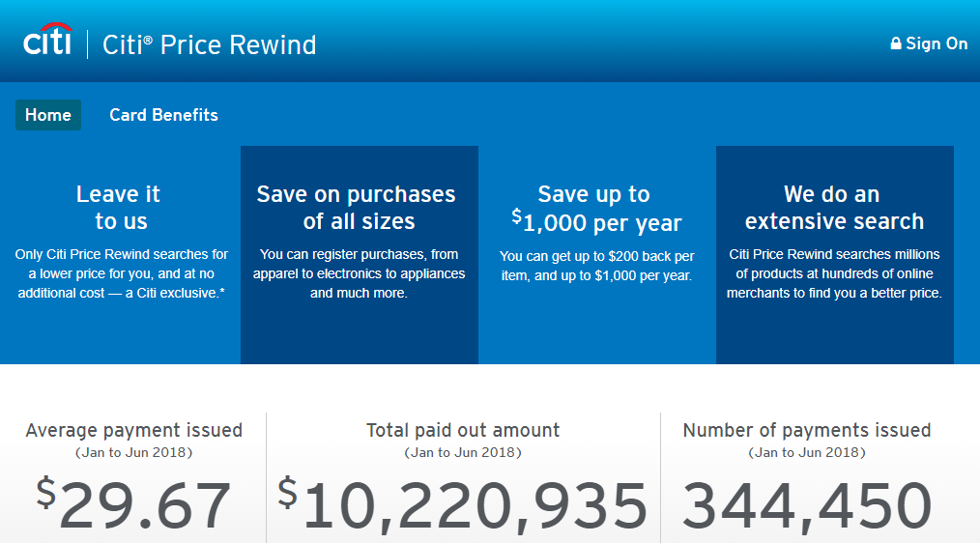
Task: Click '(Jan to Jun 2018)' under Number of payments
Action: [807, 452]
